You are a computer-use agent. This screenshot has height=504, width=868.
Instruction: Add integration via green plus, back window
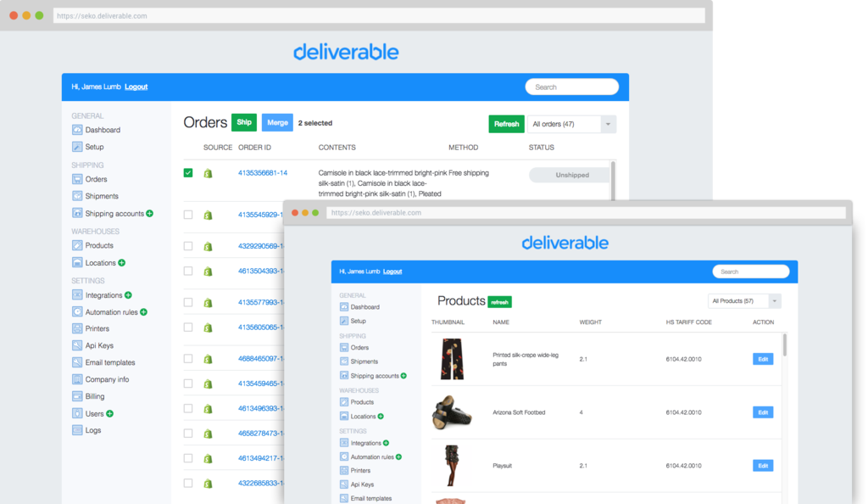pyautogui.click(x=129, y=295)
